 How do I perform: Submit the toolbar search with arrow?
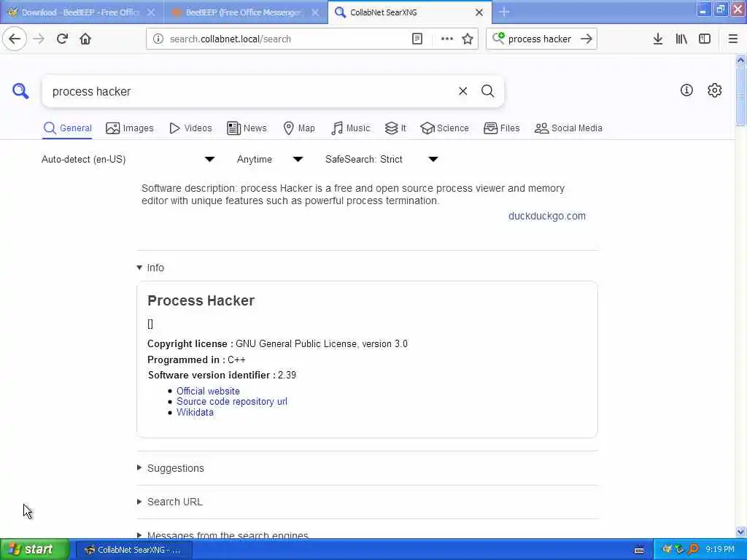tap(587, 39)
